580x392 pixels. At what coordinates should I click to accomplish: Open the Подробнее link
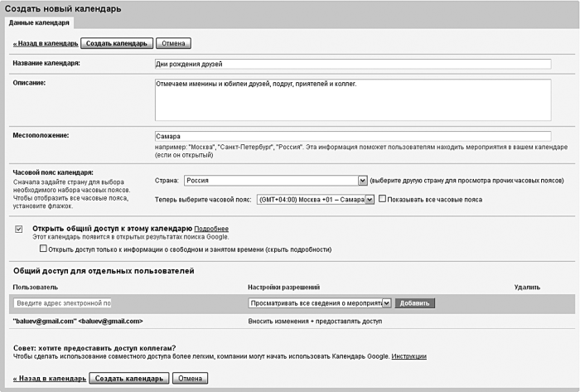(x=211, y=229)
